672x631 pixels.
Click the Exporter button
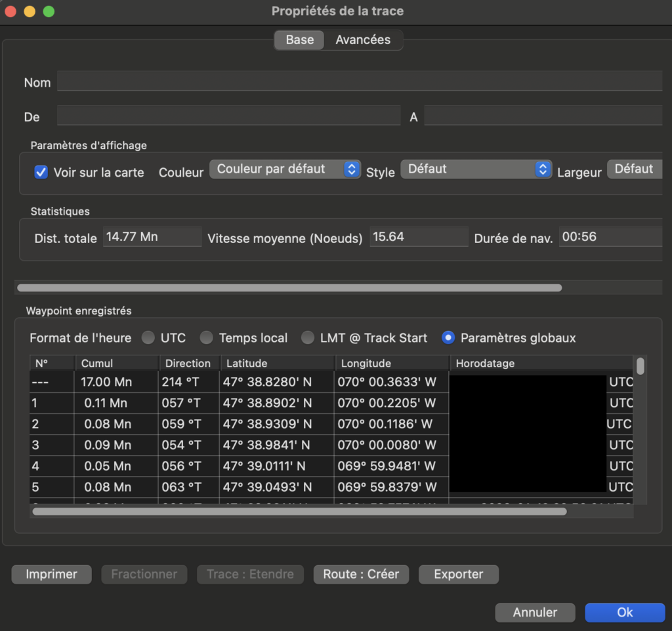(458, 575)
